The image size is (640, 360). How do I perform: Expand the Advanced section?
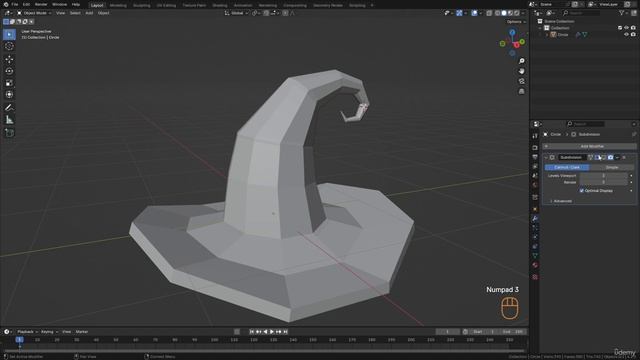[562, 201]
